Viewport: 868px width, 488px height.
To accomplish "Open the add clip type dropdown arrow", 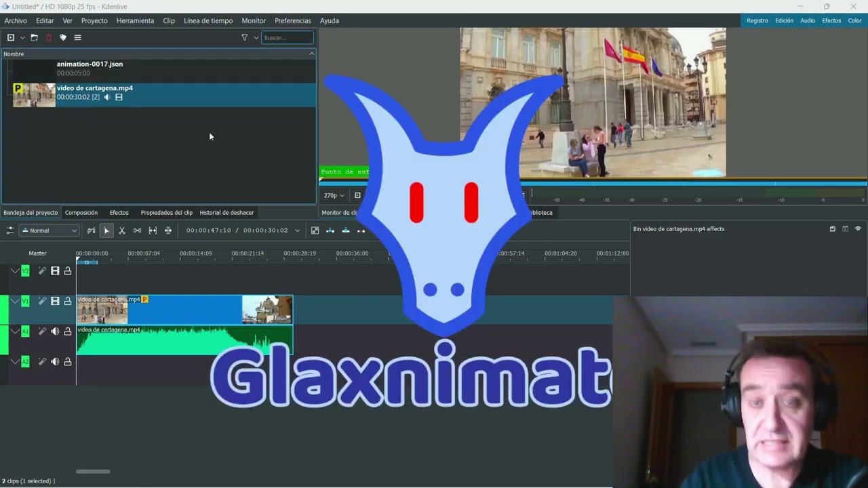I will click(22, 38).
